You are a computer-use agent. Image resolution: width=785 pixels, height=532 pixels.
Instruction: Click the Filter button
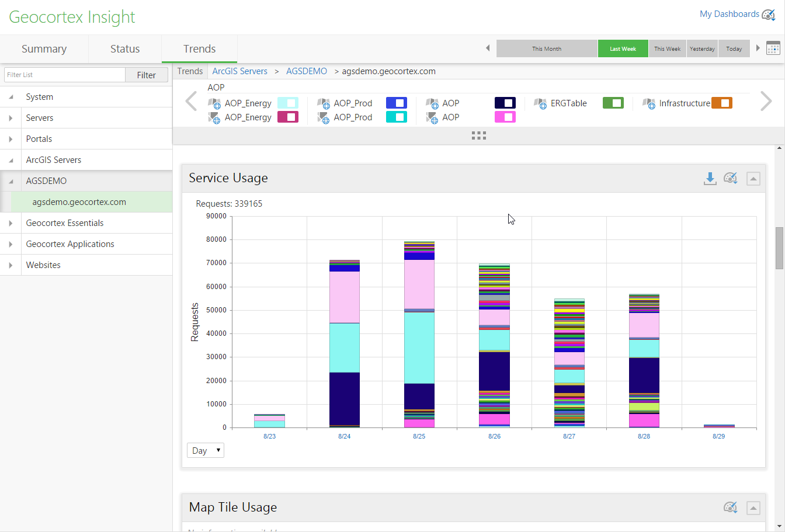tap(147, 75)
